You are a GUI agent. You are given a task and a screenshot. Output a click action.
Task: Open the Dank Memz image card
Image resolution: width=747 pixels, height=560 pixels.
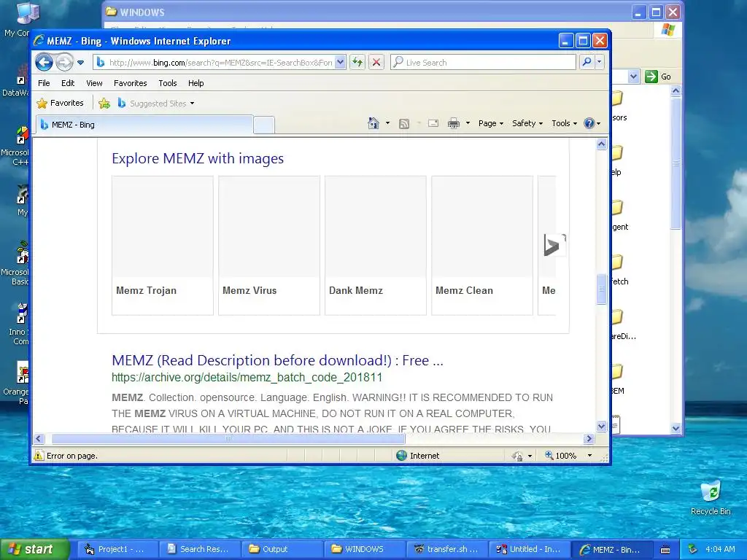click(x=376, y=245)
